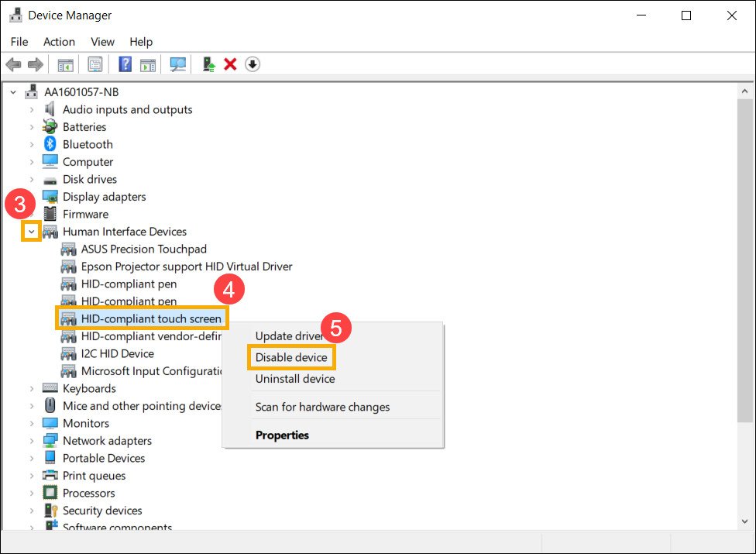Click the disable device down-arrow toolbar icon
The width and height of the screenshot is (756, 554).
coord(253,64)
